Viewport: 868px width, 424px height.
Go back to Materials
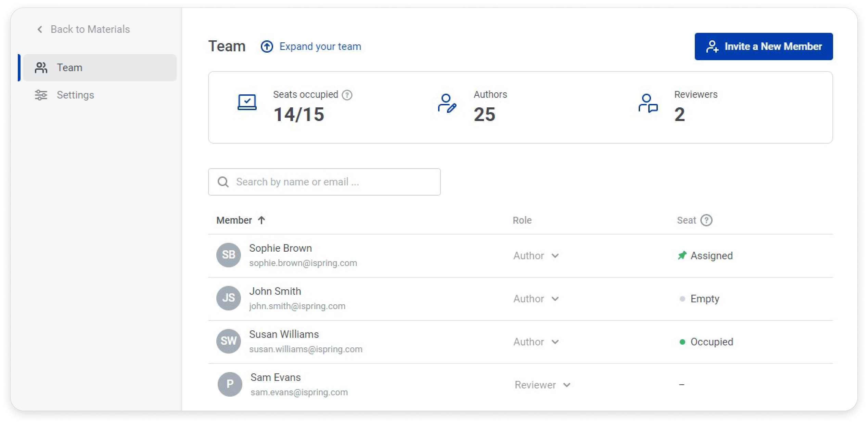(83, 29)
